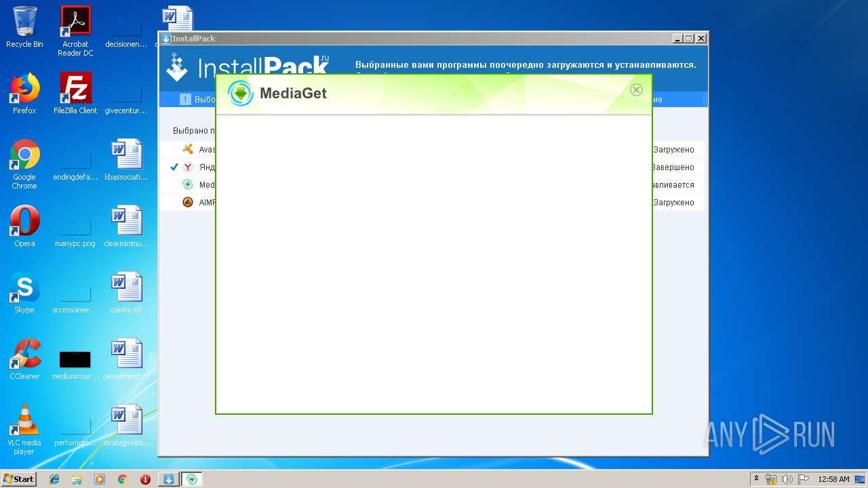This screenshot has height=488, width=868.
Task: Launch Chrome from the taskbar
Action: point(122,479)
